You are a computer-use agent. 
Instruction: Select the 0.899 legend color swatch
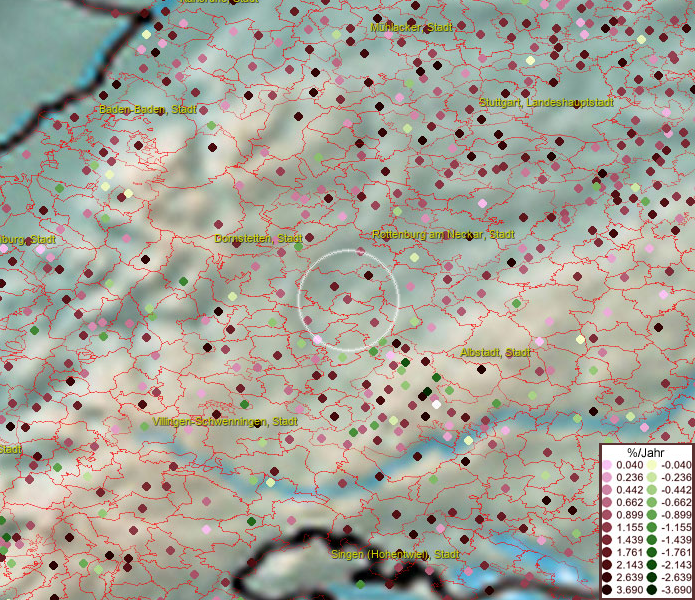click(607, 515)
